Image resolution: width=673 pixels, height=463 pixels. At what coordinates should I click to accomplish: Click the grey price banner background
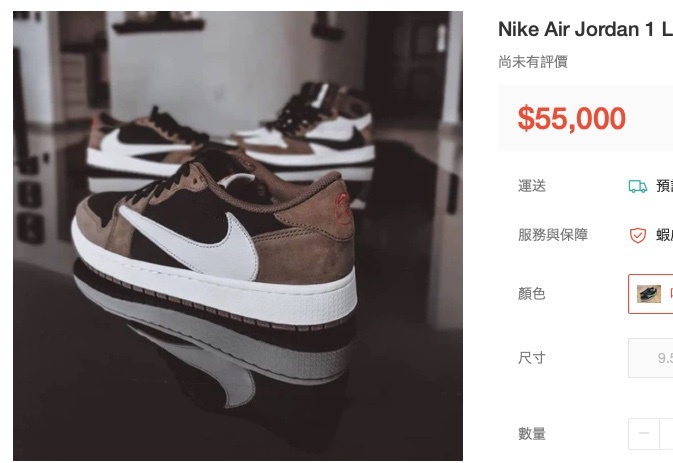click(x=585, y=118)
